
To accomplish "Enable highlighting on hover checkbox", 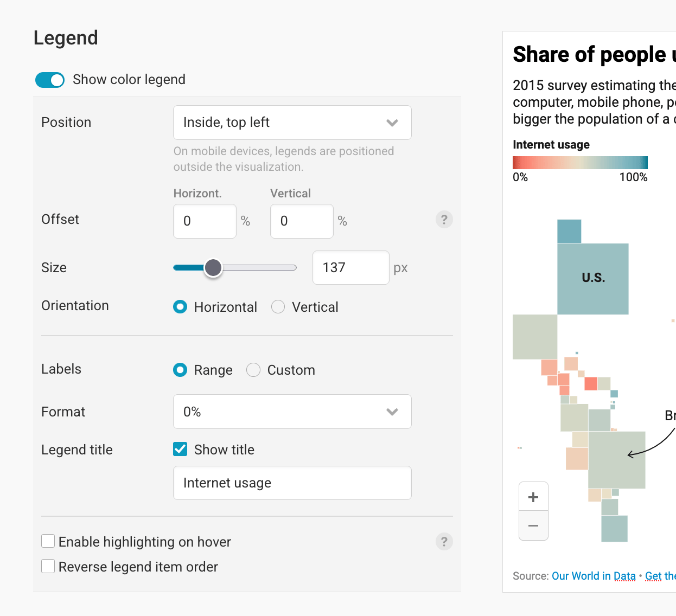I will click(x=48, y=541).
